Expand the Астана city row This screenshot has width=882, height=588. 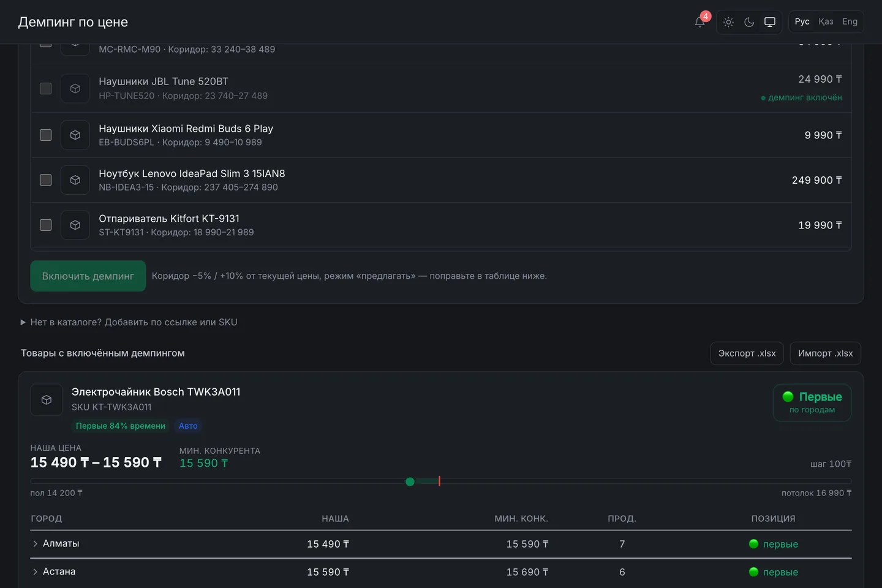[36, 572]
